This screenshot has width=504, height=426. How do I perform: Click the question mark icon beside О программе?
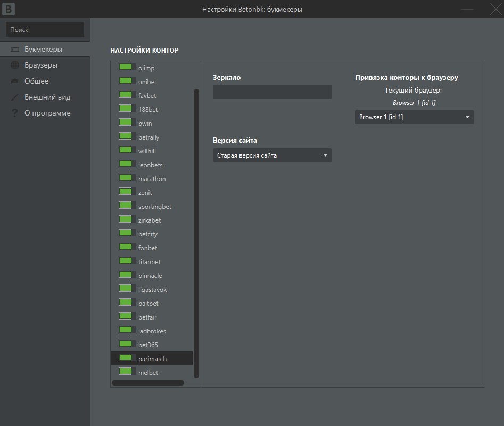click(15, 113)
